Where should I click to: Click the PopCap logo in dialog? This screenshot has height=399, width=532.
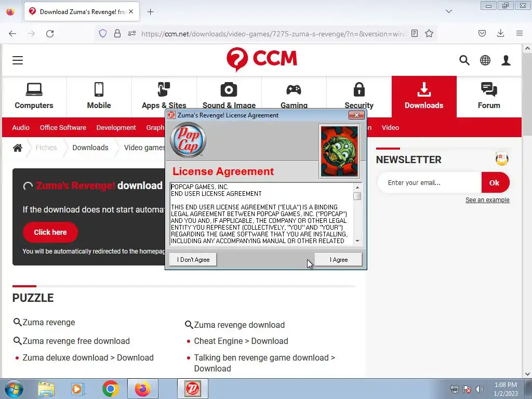[188, 139]
